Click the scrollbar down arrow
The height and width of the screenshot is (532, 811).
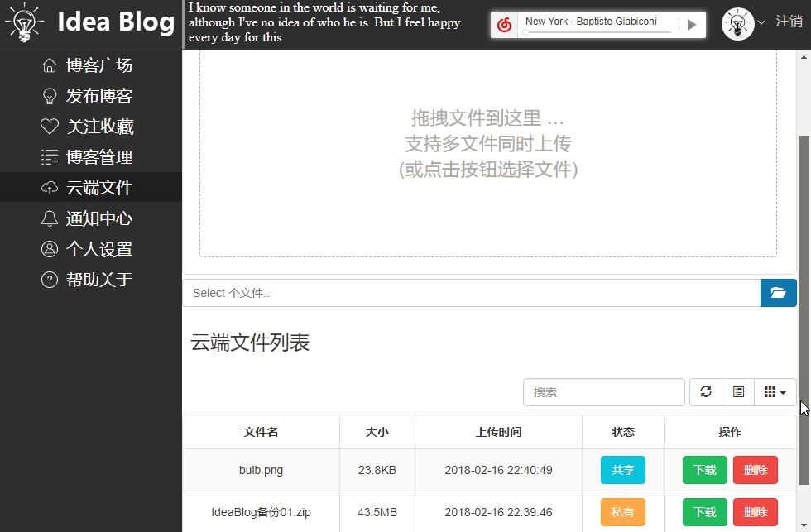804,525
